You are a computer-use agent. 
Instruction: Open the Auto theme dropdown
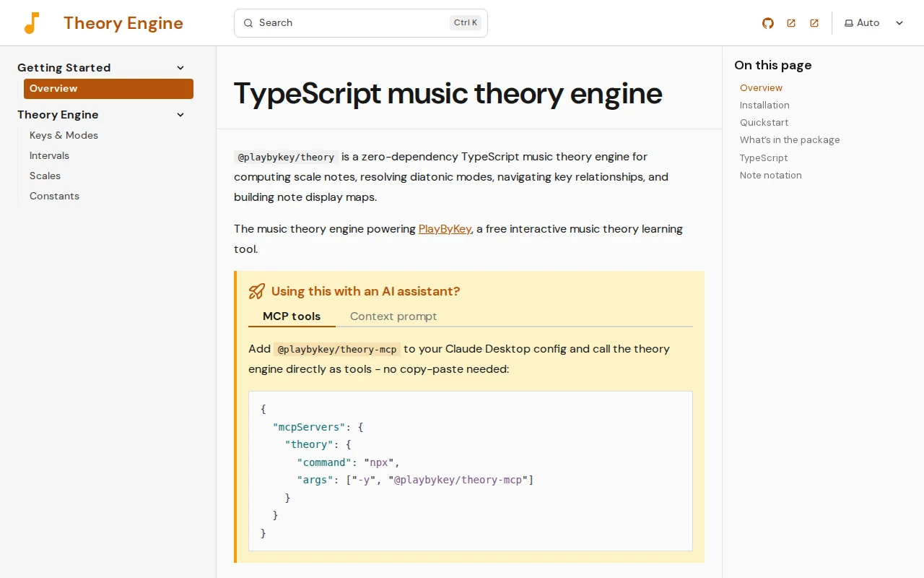tap(874, 23)
